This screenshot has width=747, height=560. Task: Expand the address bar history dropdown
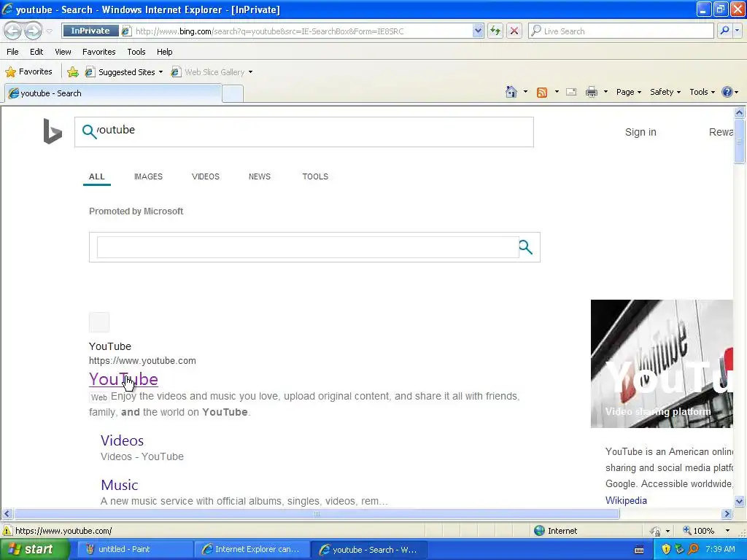tap(478, 31)
